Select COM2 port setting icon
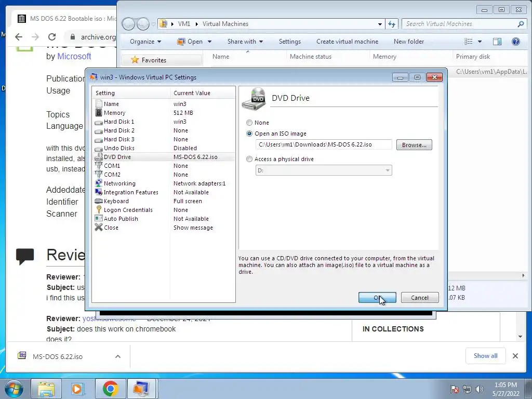The image size is (532, 399). pos(99,175)
